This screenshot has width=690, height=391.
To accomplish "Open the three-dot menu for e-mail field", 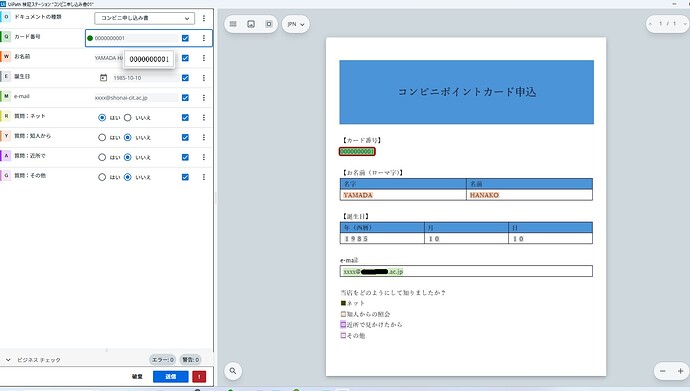I will click(204, 98).
